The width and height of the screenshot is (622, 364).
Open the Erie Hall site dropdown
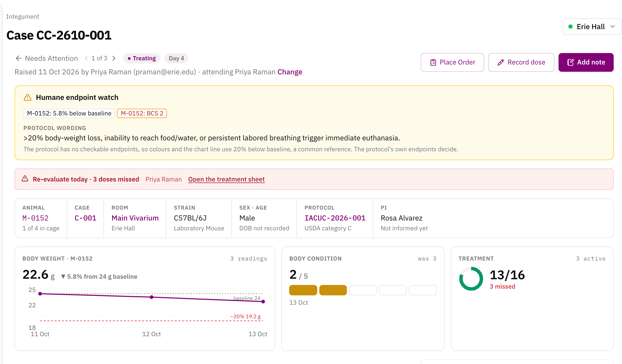592,27
